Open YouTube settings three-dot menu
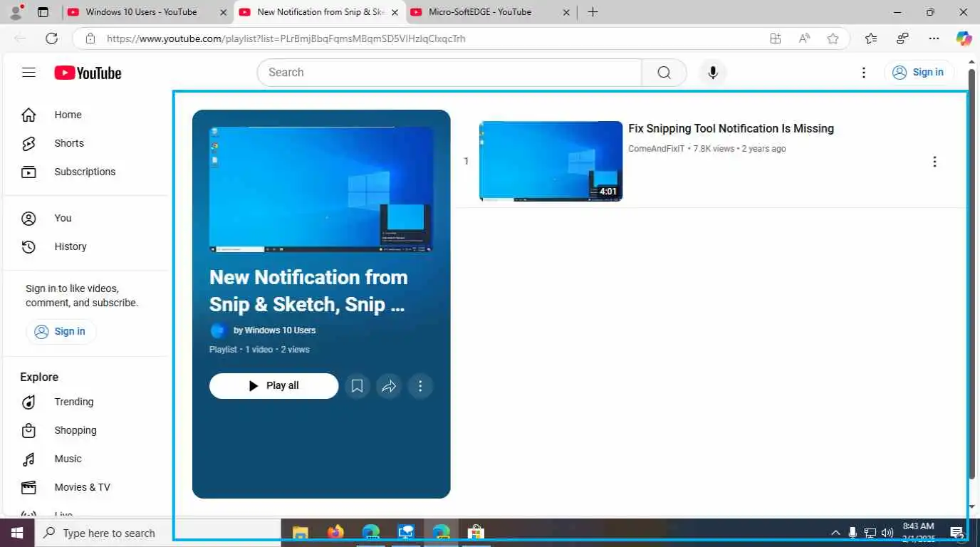 (863, 73)
